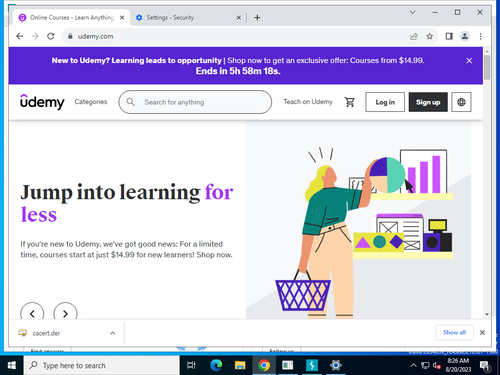500x375 pixels.
Task: View site info via the padlock icon
Action: (x=70, y=36)
